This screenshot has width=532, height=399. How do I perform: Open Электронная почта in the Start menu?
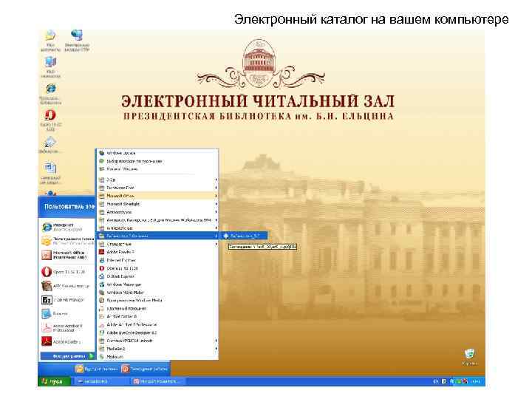(x=68, y=241)
